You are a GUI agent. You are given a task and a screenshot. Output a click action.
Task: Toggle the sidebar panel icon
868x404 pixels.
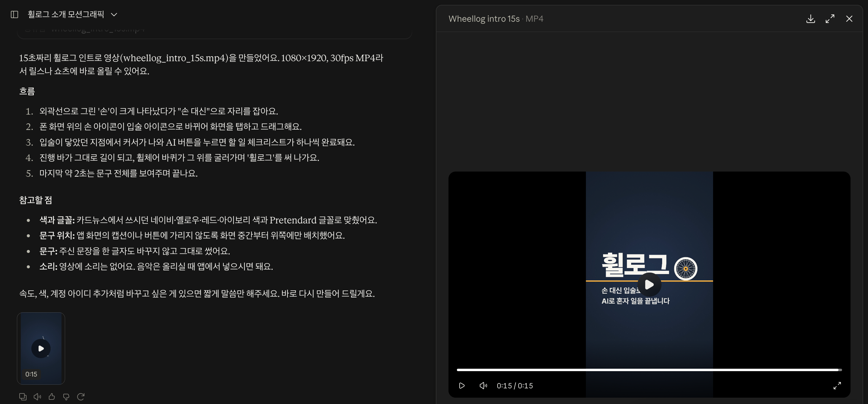click(x=14, y=14)
